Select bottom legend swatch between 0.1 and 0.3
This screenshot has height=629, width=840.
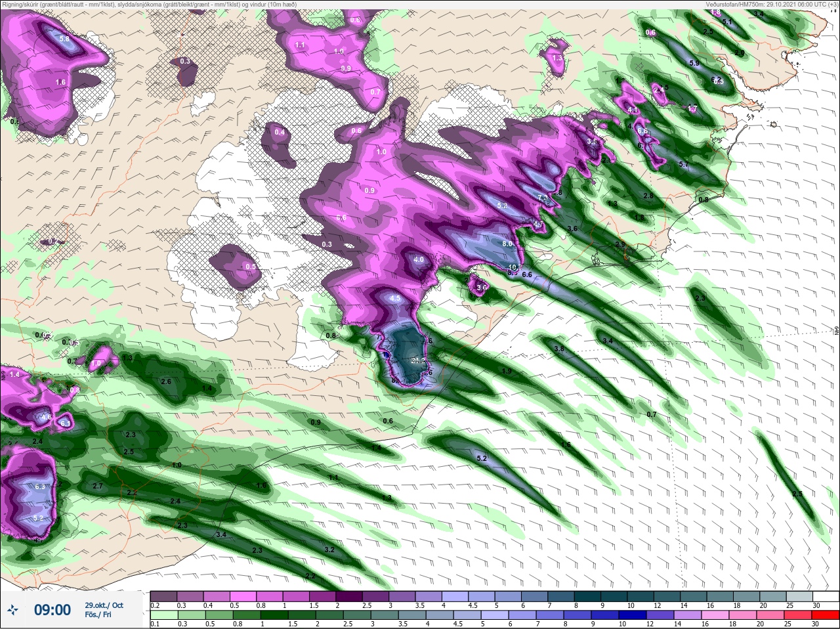click(163, 615)
